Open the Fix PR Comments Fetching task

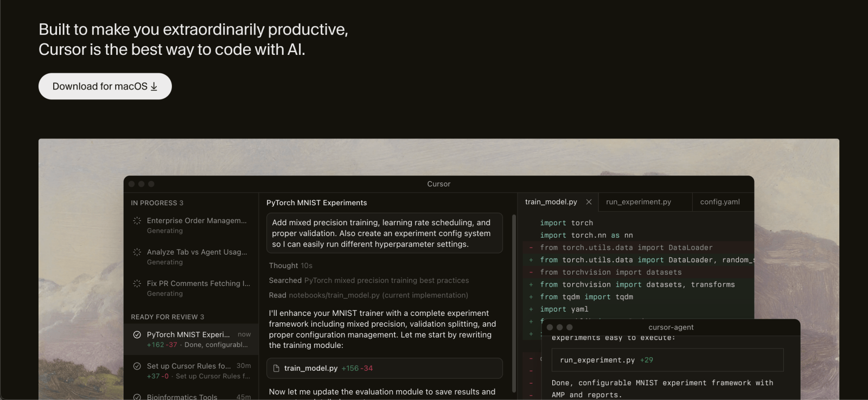191,288
